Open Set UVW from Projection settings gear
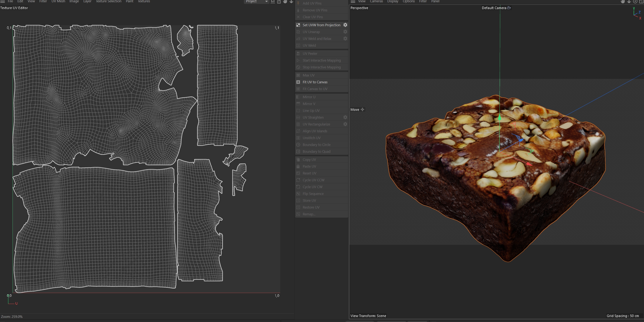The image size is (644, 322). coord(345,25)
